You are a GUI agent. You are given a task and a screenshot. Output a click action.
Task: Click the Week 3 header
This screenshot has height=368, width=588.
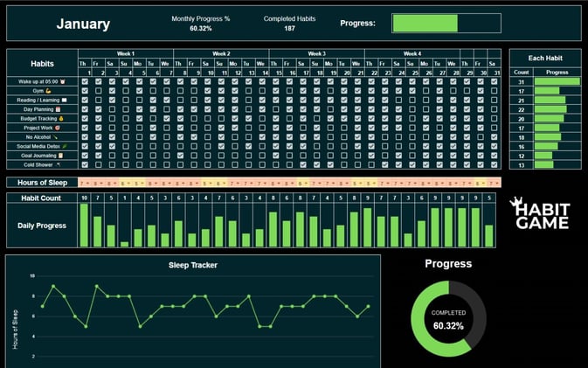pos(317,53)
